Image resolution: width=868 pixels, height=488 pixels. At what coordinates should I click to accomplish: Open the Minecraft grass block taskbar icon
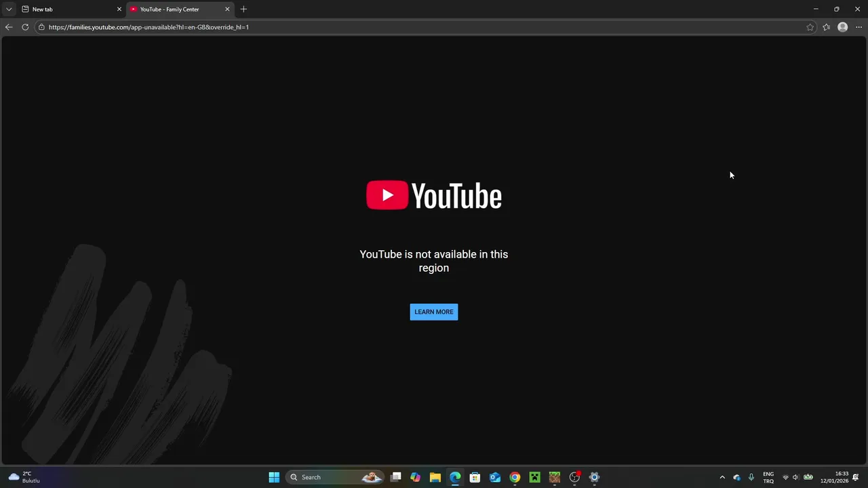pos(555,477)
